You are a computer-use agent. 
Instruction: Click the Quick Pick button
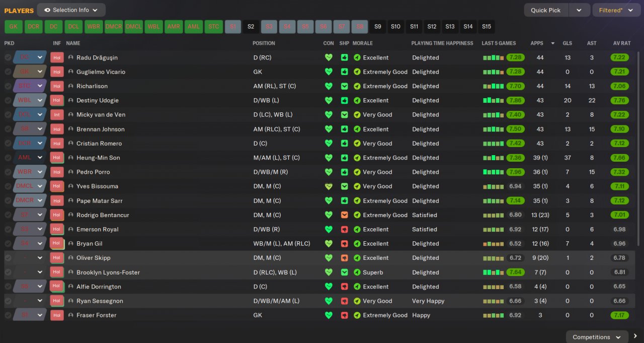tap(546, 10)
